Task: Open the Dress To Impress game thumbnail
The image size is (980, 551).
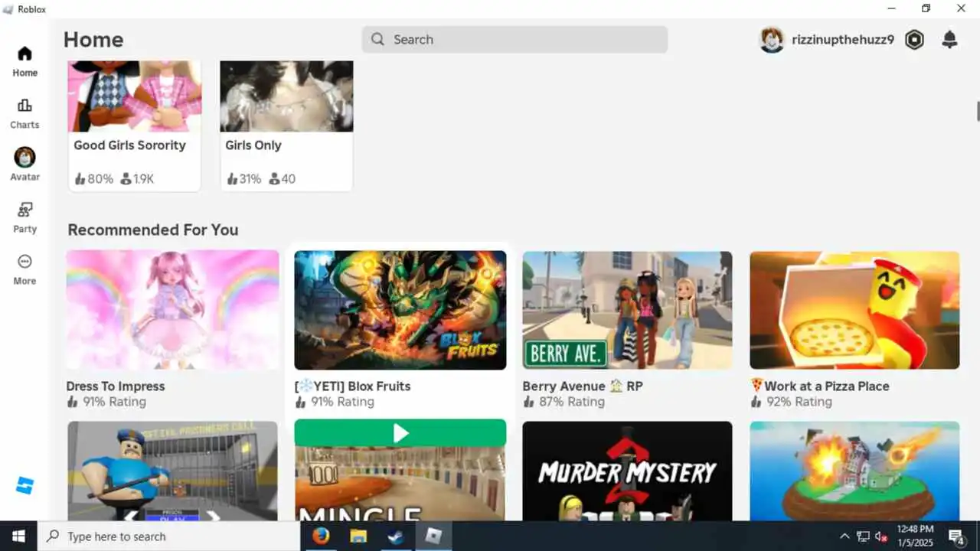Action: (x=172, y=310)
